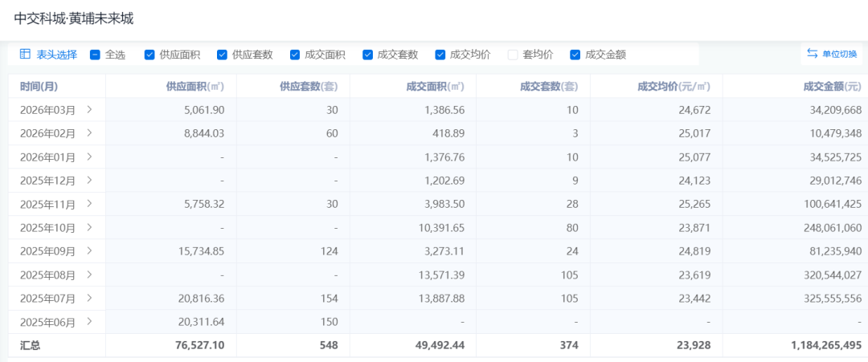Enable the 套均价 checkbox
This screenshot has width=868, height=362.
[x=513, y=55]
